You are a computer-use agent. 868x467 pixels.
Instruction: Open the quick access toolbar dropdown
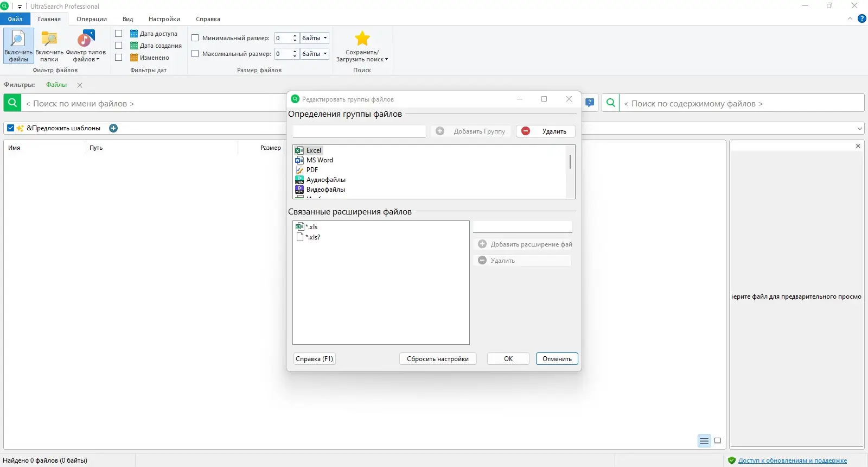pos(20,7)
